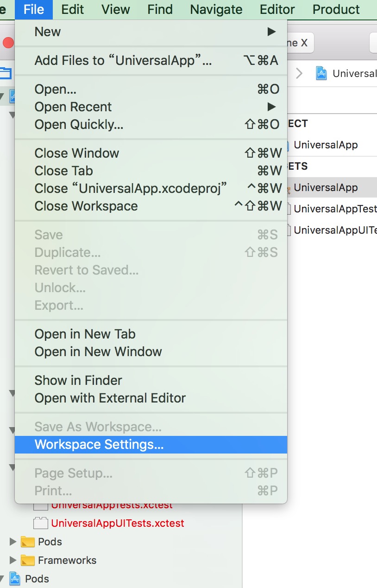Viewport: 377px width, 588px height.
Task: Expand the Frameworks folder disclosure triangle
Action: point(13,560)
